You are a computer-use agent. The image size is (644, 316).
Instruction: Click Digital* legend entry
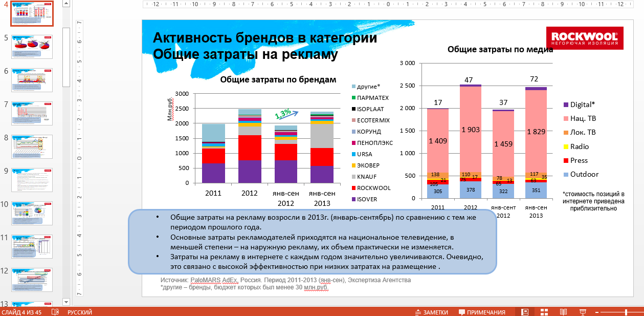pyautogui.click(x=579, y=104)
